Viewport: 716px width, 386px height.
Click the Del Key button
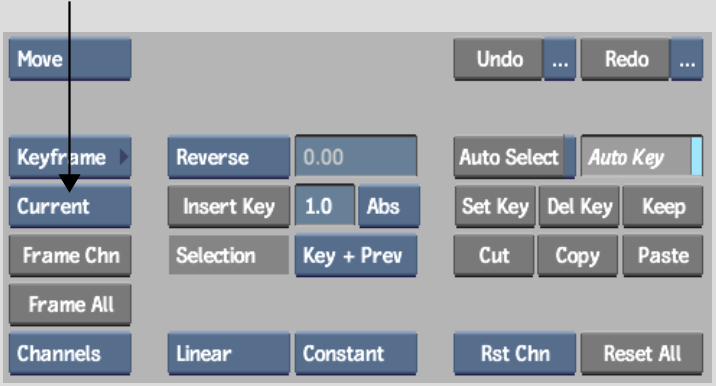pos(579,206)
